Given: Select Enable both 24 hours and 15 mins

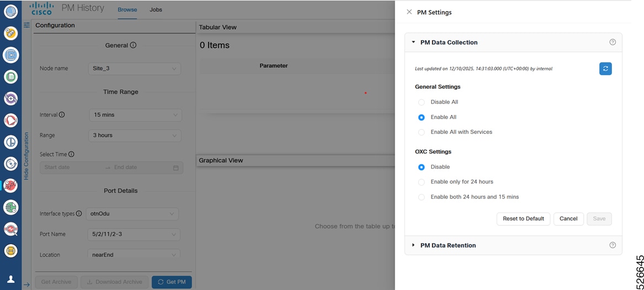Looking at the screenshot, I should (421, 197).
